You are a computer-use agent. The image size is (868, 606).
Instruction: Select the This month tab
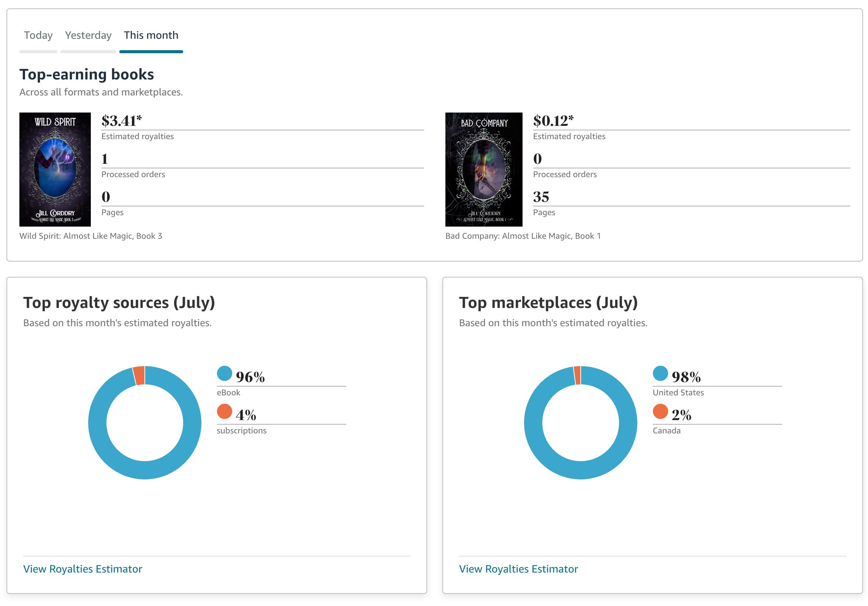coord(151,35)
